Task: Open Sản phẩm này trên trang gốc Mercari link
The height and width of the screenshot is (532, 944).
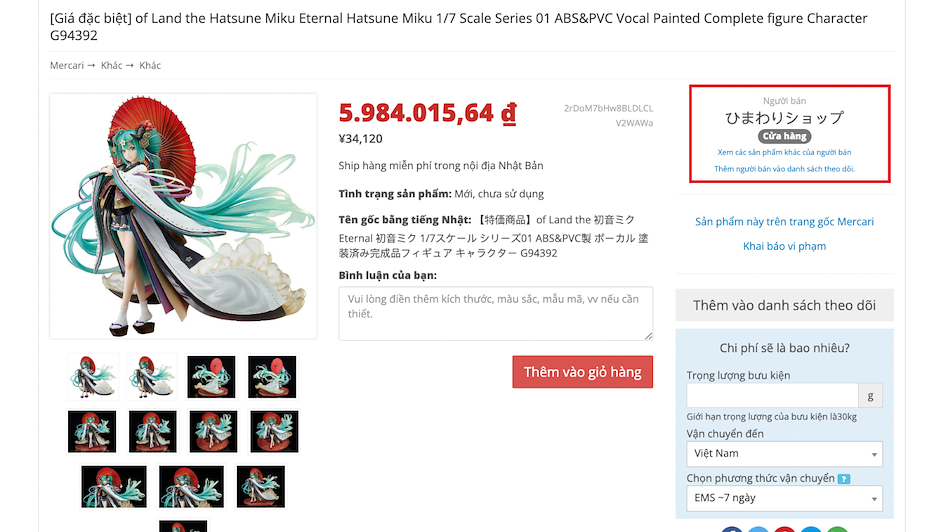Action: pyautogui.click(x=784, y=221)
